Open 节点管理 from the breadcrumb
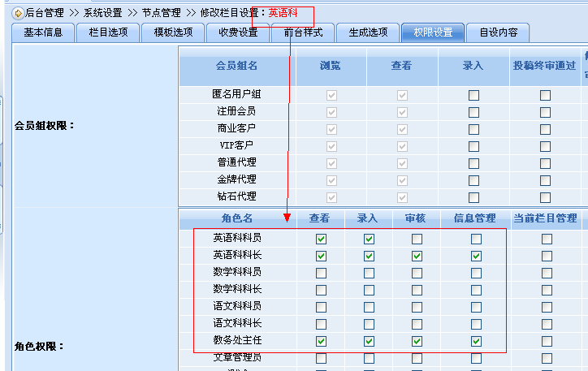Image resolution: width=588 pixels, height=371 pixels. tap(161, 13)
